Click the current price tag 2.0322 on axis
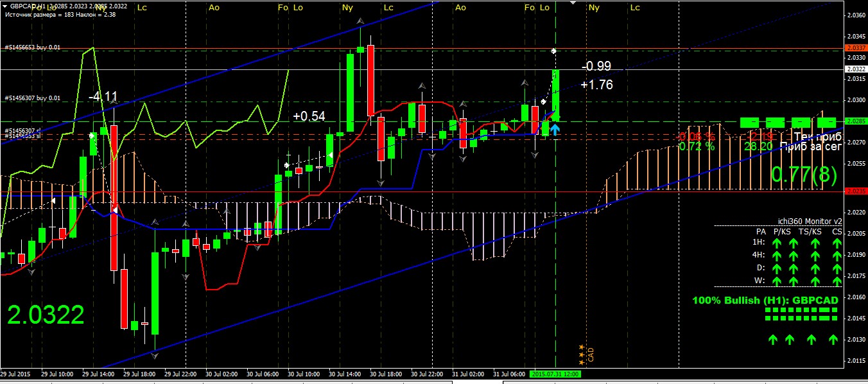868x384 pixels. [855, 69]
